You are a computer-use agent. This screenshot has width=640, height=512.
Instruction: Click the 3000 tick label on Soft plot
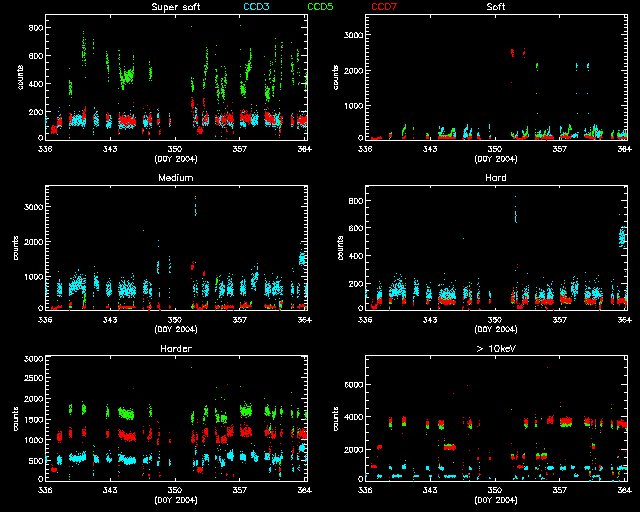353,35
